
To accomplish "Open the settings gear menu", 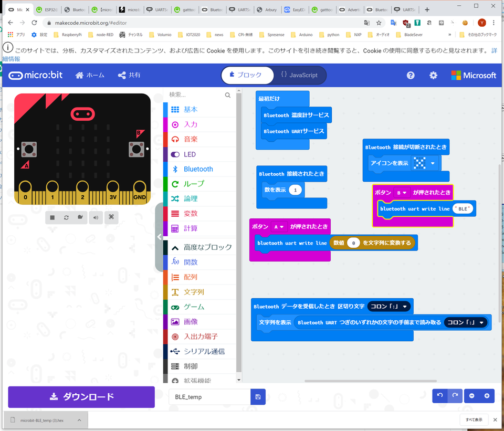I will pos(433,75).
